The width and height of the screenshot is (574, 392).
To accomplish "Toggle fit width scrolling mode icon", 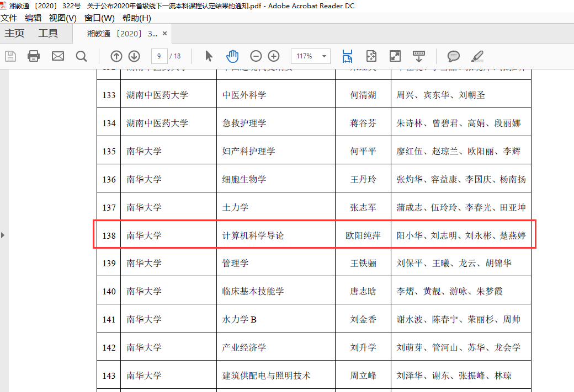I will tap(347, 56).
